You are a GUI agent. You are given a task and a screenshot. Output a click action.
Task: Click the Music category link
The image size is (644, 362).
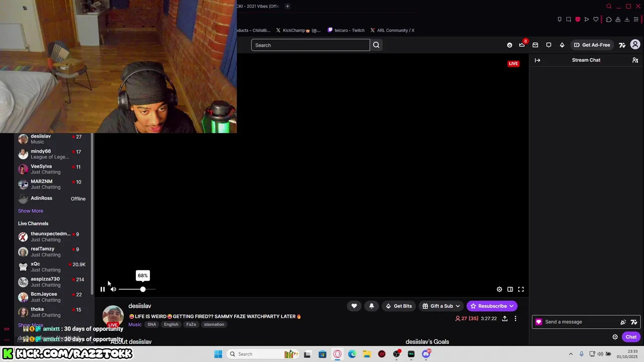(135, 324)
